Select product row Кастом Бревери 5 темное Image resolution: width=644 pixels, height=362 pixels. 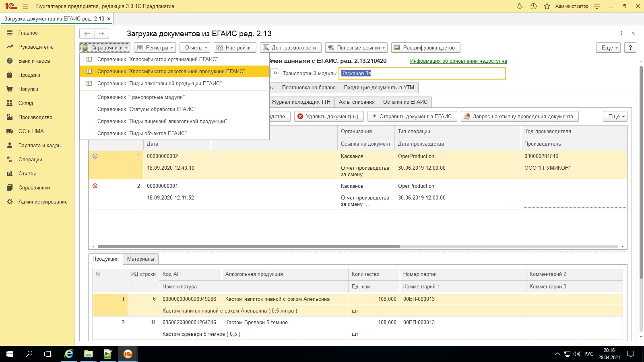click(x=357, y=328)
